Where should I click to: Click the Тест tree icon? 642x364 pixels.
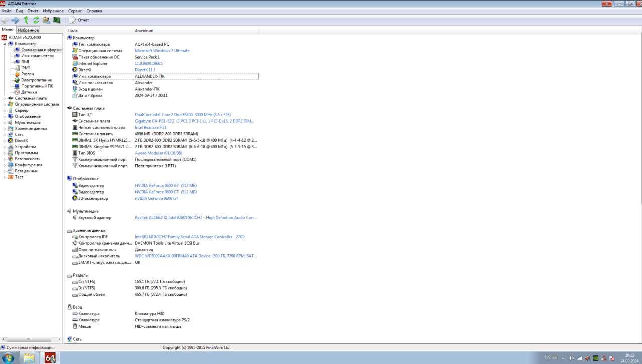10,177
